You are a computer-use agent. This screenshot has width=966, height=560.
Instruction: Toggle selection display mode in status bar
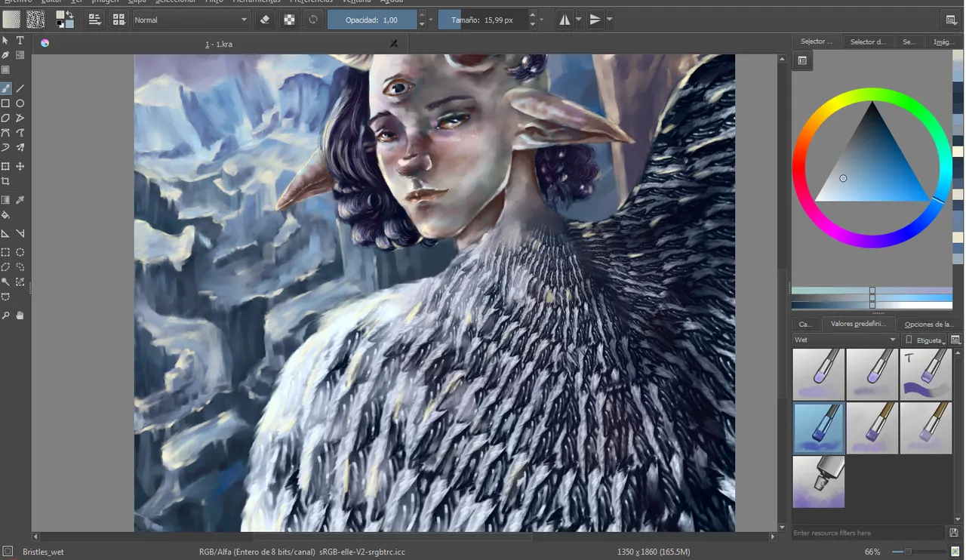8,552
